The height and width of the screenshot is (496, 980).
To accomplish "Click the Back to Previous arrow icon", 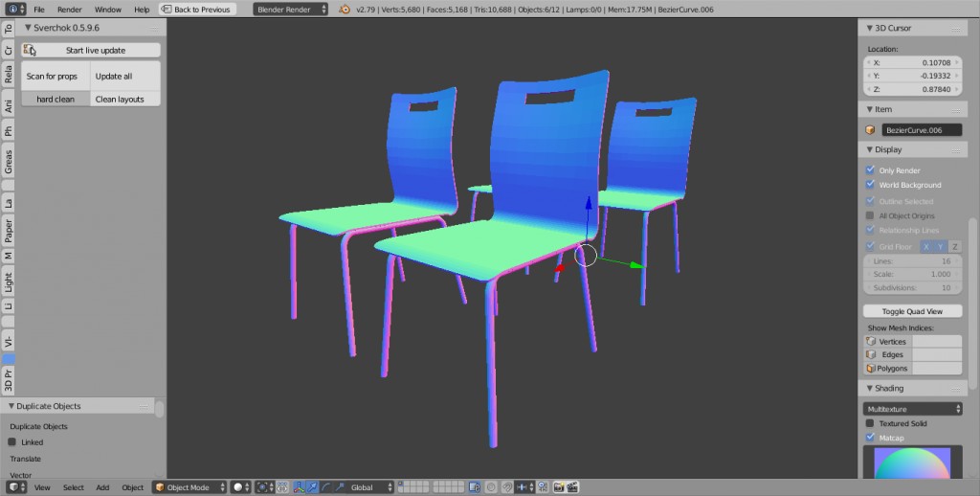I will pyautogui.click(x=167, y=10).
